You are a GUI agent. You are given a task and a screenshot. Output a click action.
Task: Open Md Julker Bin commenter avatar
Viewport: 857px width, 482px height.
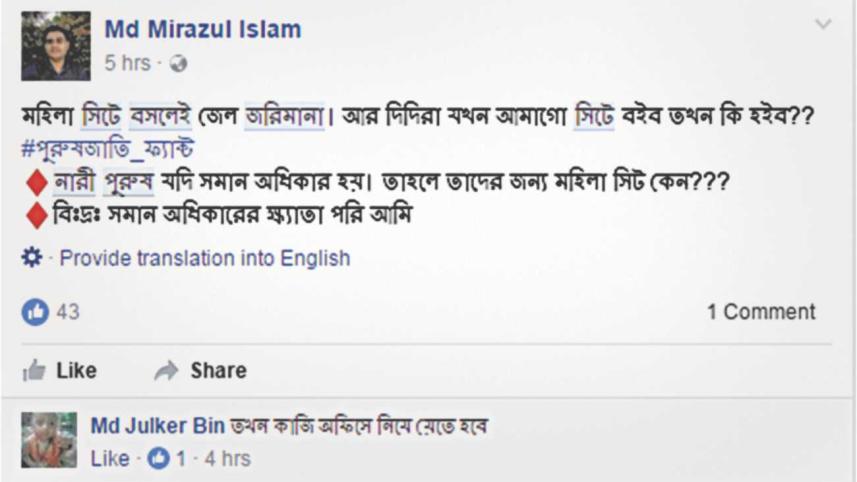pyautogui.click(x=49, y=440)
